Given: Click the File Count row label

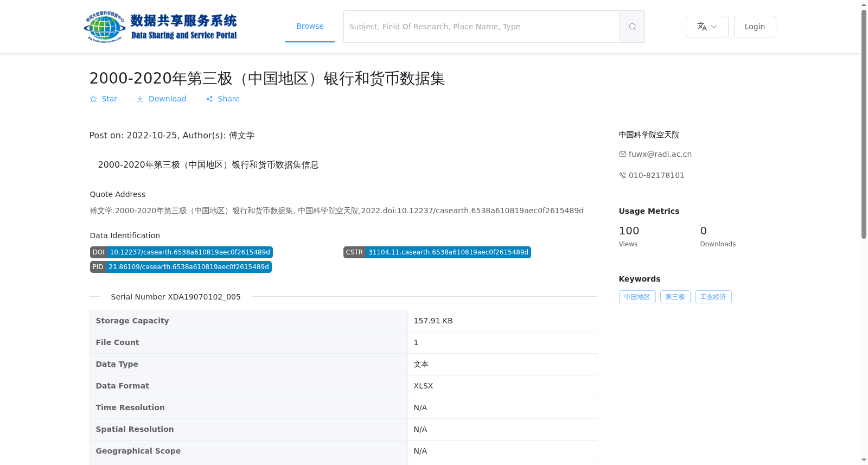Looking at the screenshot, I should click(117, 342).
